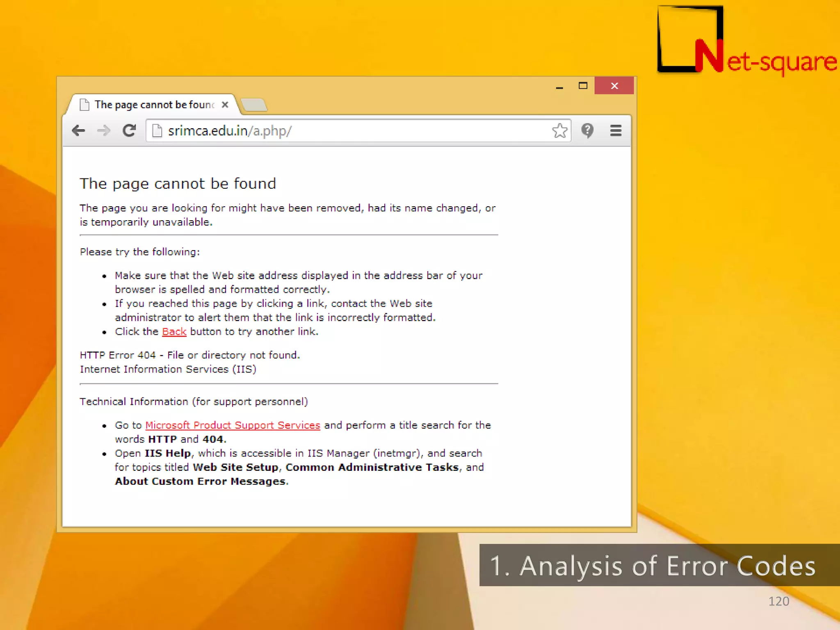Open the Microsoft Product Support Services link
The image size is (840, 630).
click(x=232, y=425)
